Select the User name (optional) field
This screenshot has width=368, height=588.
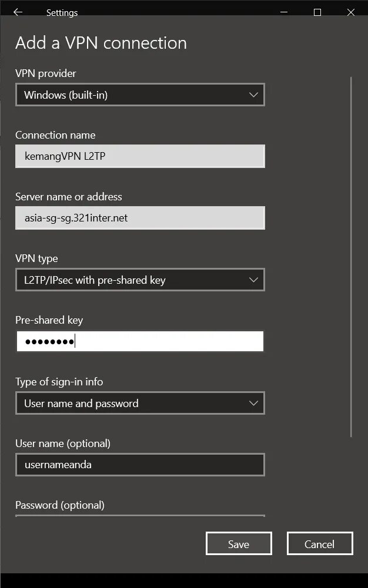(x=140, y=465)
